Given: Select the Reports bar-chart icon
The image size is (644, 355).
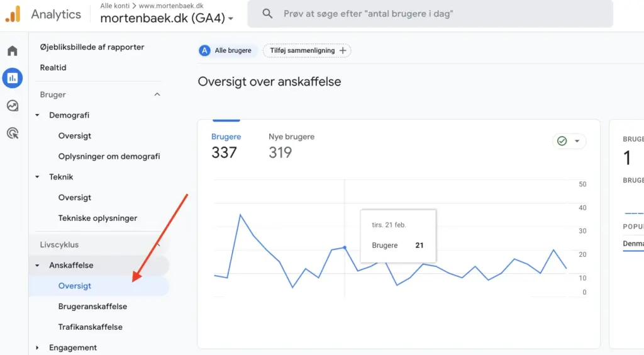Looking at the screenshot, I should tap(13, 78).
